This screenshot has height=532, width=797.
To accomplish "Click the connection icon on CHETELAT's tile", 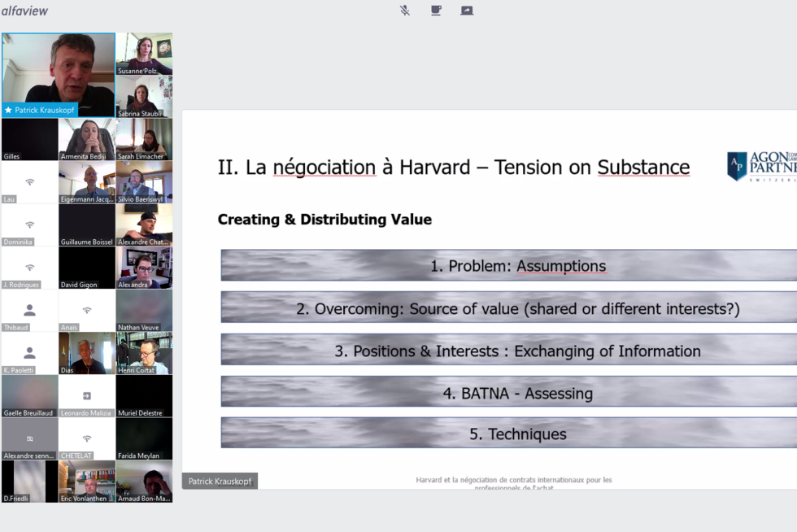I will click(x=87, y=438).
